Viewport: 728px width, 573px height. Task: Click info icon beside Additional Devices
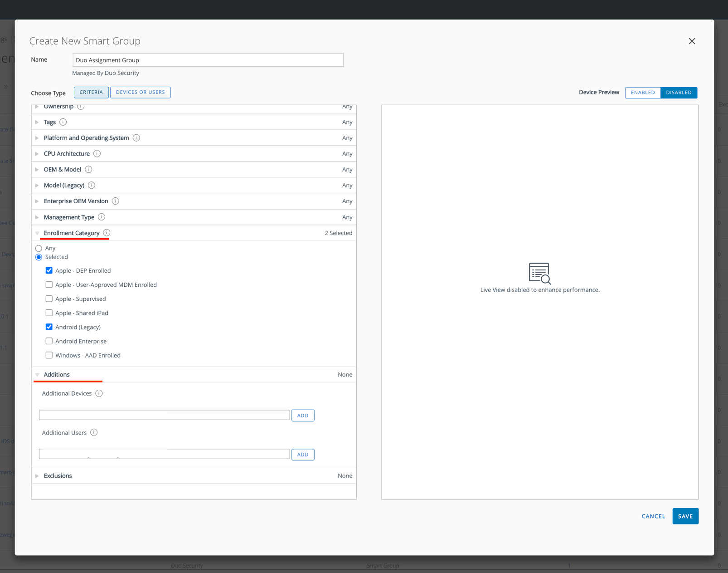click(x=99, y=393)
